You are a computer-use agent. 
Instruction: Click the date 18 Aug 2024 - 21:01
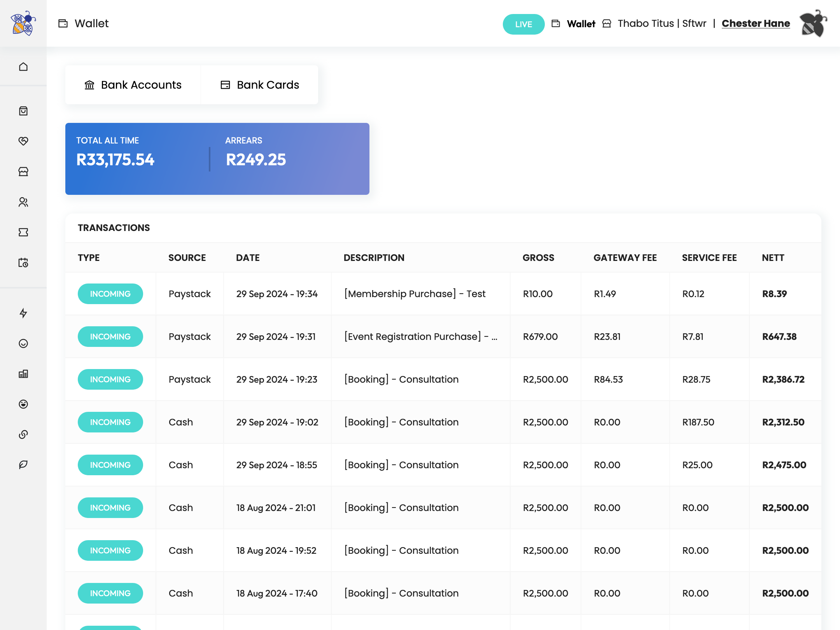[x=276, y=507]
